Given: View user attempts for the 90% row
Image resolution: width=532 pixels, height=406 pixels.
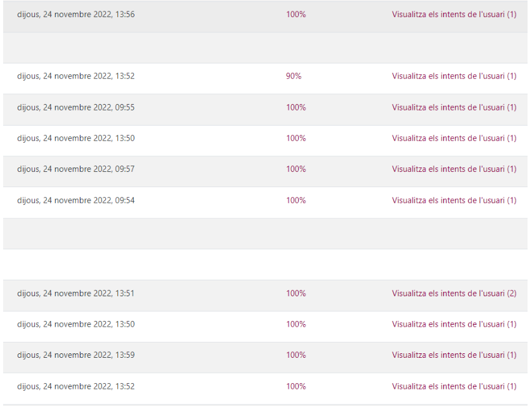Looking at the screenshot, I should [x=454, y=76].
